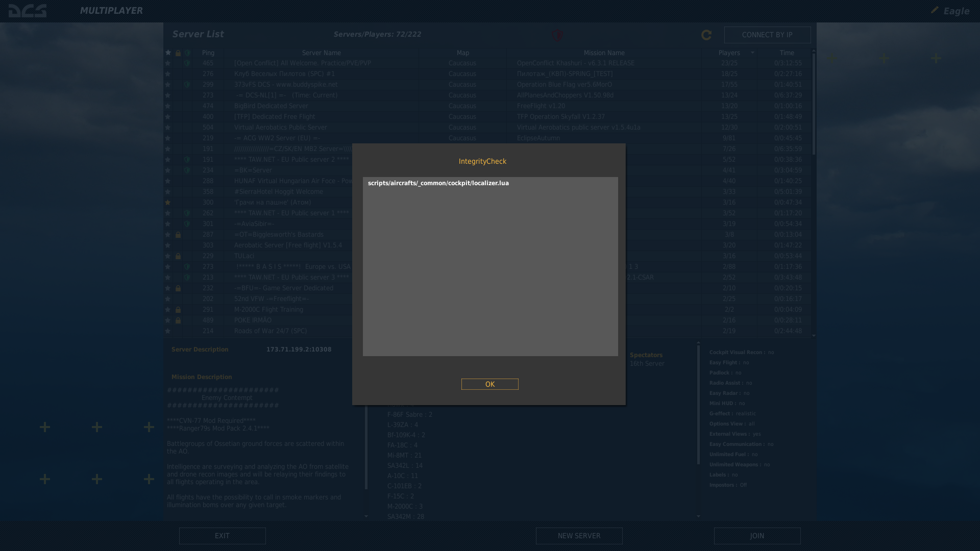Click shield icon on B A S I S row

click(187, 267)
